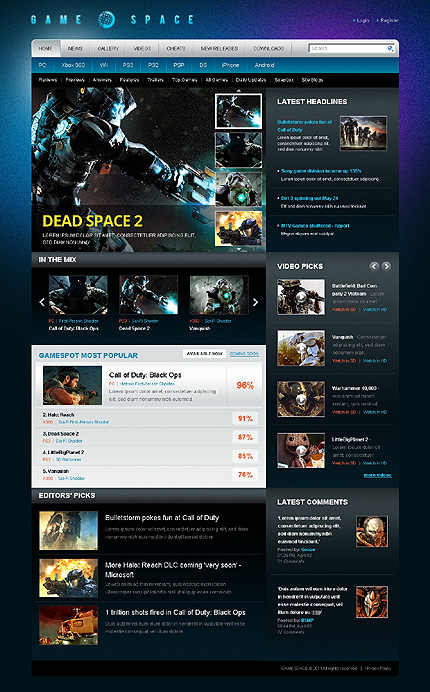Open the Bulletstorm editors' pick thumbnail
Viewport: 430px width, 692px height.
click(x=68, y=530)
